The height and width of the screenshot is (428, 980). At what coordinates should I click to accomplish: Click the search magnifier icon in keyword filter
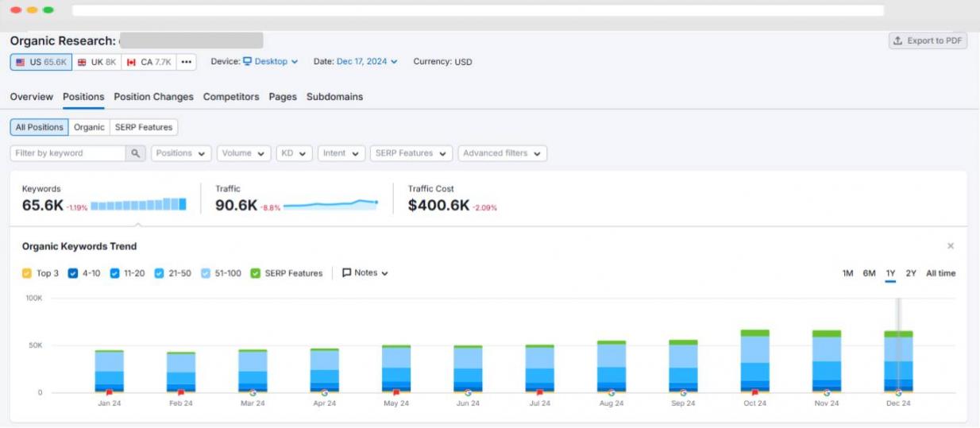[136, 153]
